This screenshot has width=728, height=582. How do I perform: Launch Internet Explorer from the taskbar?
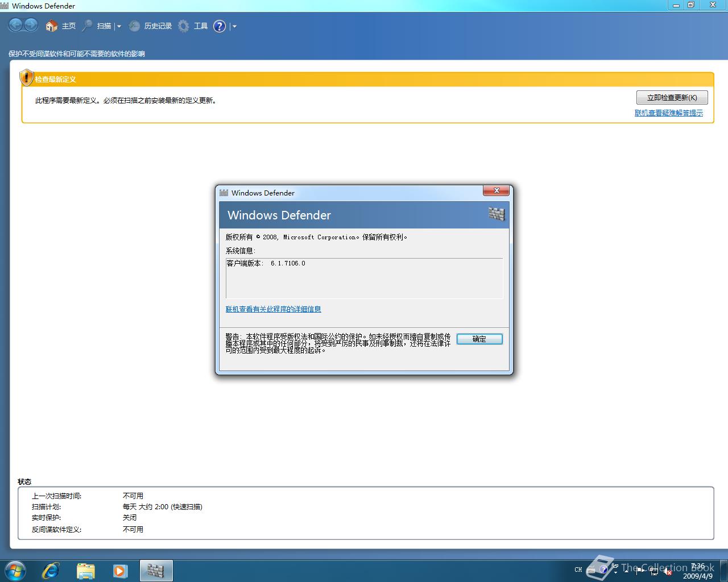coord(51,571)
